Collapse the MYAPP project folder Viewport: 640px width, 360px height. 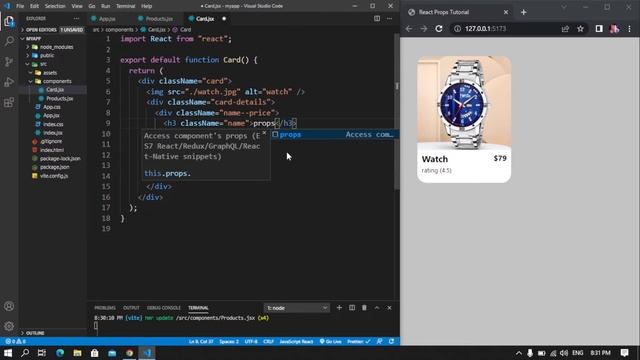coord(52,38)
